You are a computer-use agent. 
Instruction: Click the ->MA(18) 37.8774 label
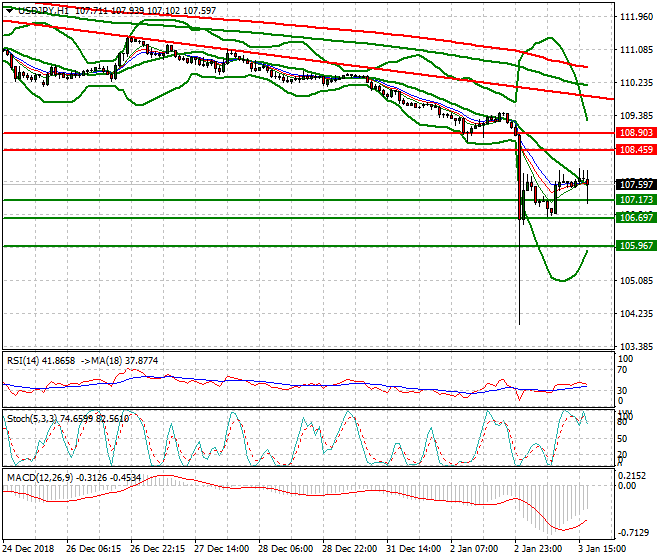point(119,361)
